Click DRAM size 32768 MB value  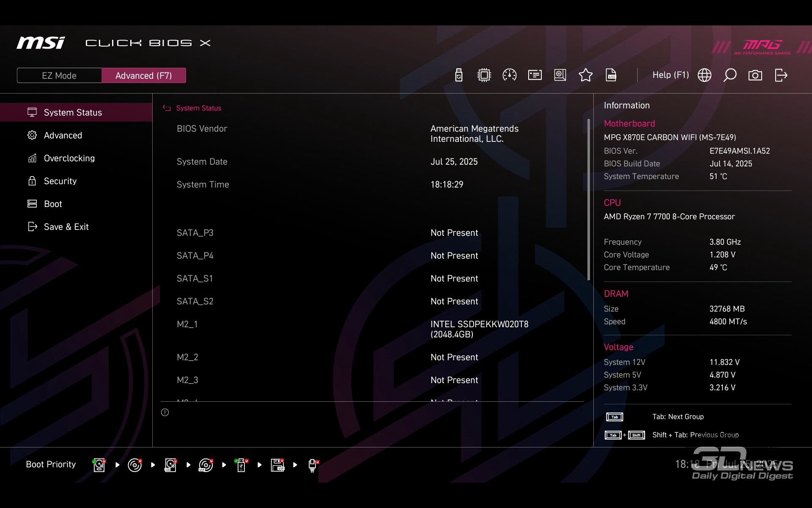[x=727, y=309]
